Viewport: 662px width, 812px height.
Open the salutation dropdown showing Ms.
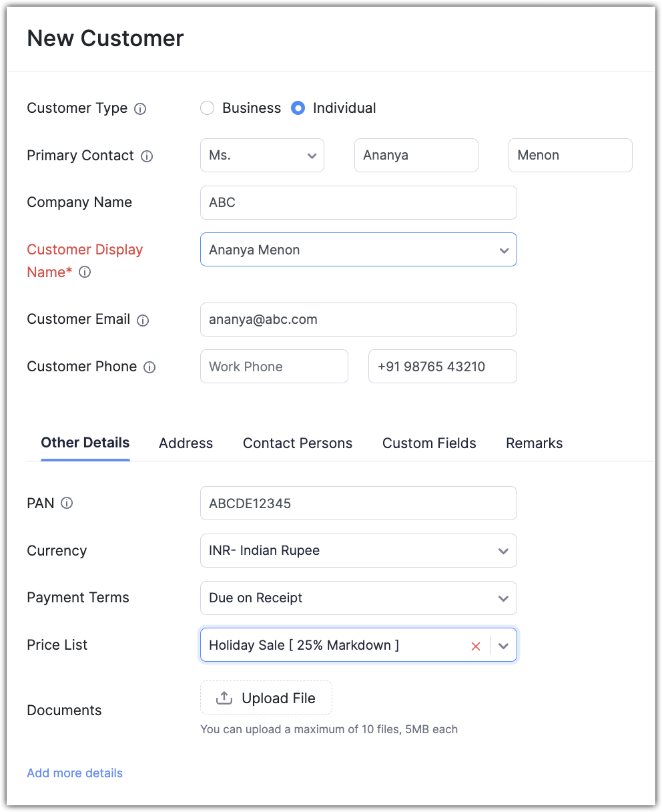coord(262,156)
